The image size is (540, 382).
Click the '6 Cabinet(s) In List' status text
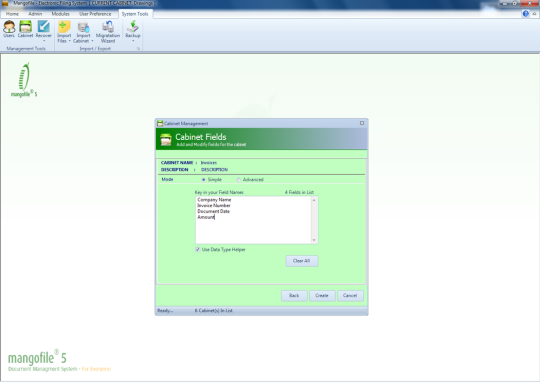tap(214, 311)
